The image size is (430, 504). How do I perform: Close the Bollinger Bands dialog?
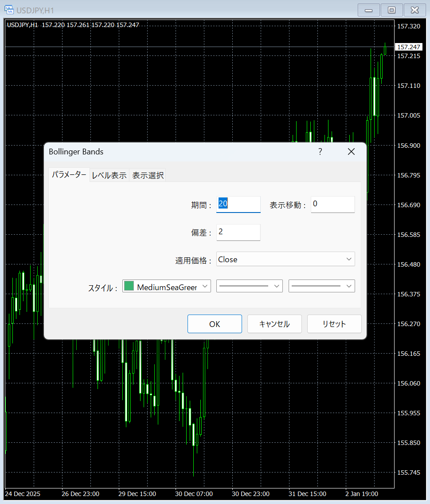[351, 152]
